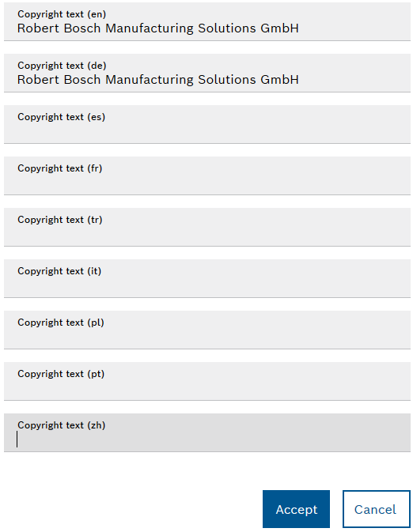The image size is (413, 532).
Task: Click the 'Copyright text (zh)' label
Action: pos(62,425)
